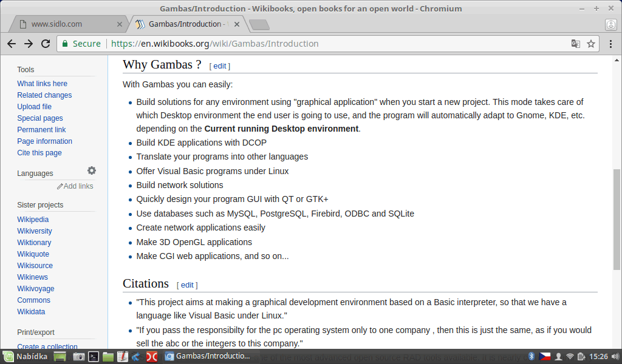Click edit link beside Why Gambas heading
Image resolution: width=622 pixels, height=364 pixels.
[219, 66]
